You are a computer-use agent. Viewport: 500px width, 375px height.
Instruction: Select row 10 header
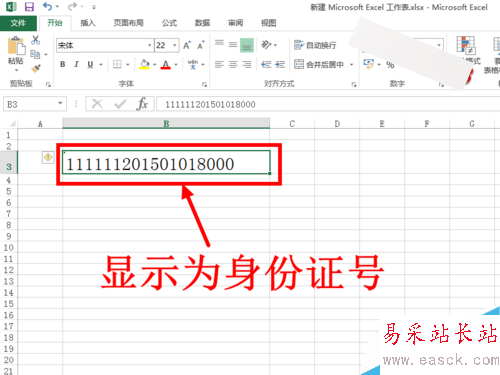coord(9,248)
